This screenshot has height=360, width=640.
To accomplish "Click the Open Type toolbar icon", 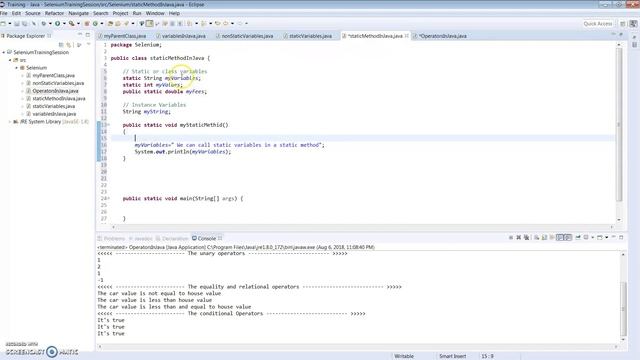I will pyautogui.click(x=111, y=24).
